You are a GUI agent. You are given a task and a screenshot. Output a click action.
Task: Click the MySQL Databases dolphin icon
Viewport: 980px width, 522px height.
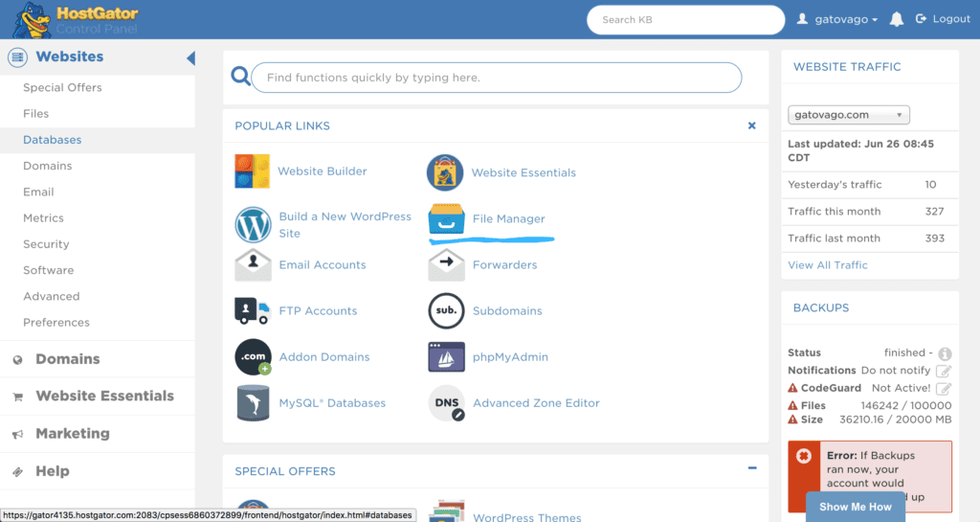click(253, 403)
